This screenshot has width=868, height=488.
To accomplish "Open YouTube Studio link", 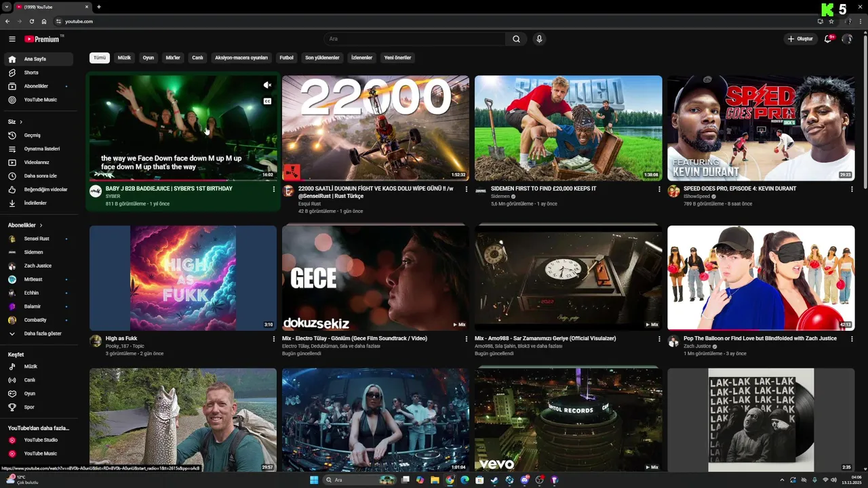I will [37, 440].
